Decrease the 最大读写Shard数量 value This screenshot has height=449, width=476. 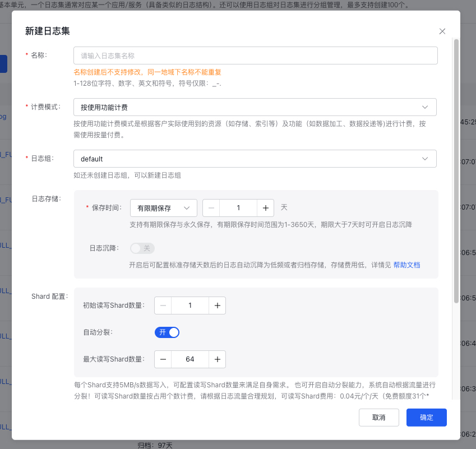tap(163, 359)
